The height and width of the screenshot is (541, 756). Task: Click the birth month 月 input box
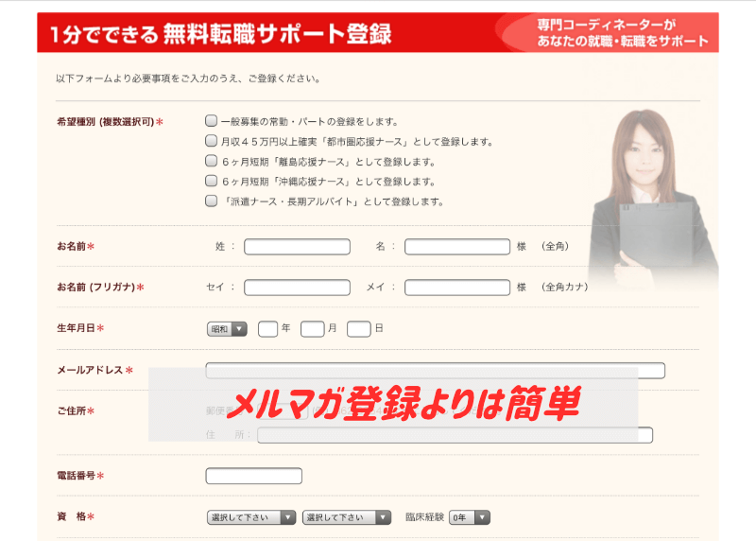(x=312, y=329)
